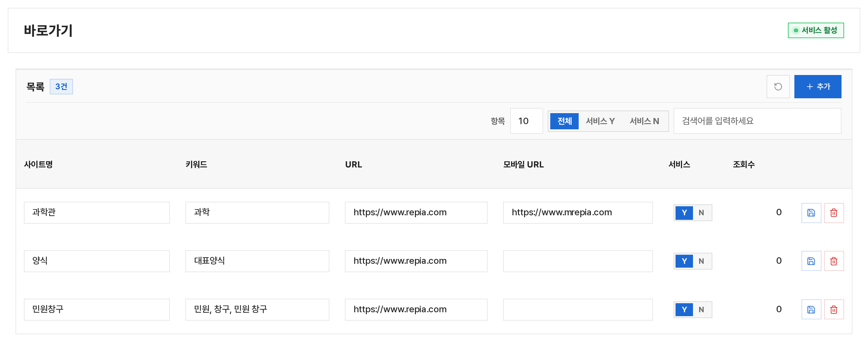Screen dimensions: 868x342
Task: Click the 과학관 mobile URL field
Action: 578,213
